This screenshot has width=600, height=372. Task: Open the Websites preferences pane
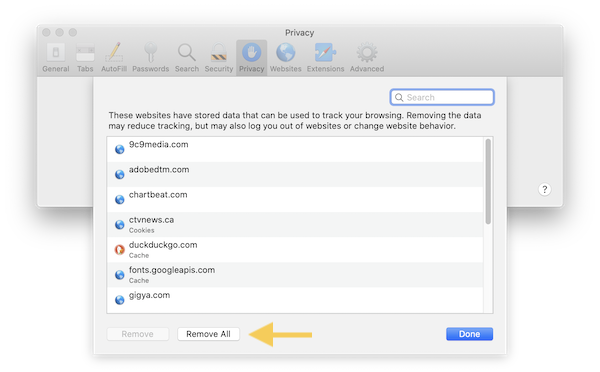pyautogui.click(x=285, y=58)
